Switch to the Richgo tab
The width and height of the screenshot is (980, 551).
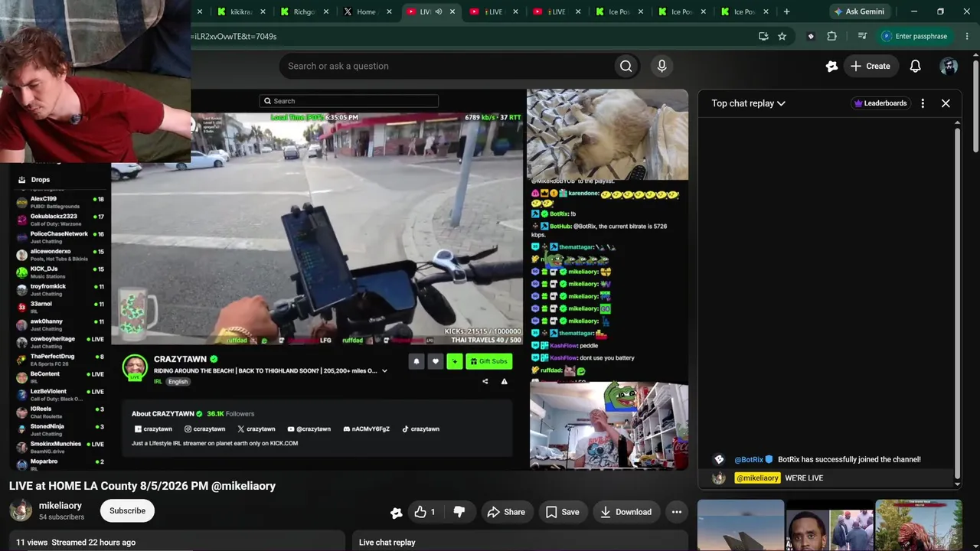click(x=305, y=11)
